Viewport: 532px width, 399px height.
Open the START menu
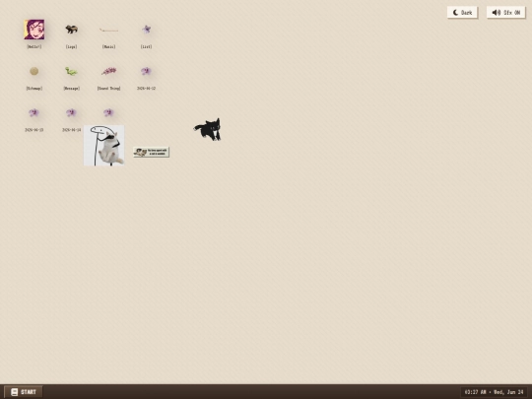[x=24, y=392]
